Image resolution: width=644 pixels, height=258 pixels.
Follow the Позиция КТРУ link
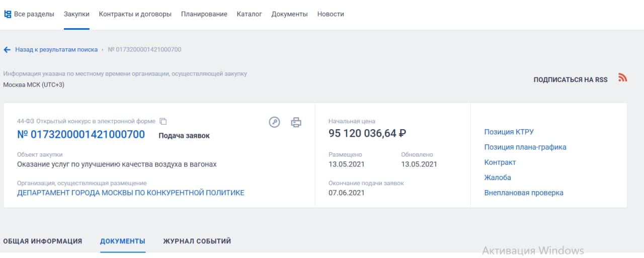509,132
